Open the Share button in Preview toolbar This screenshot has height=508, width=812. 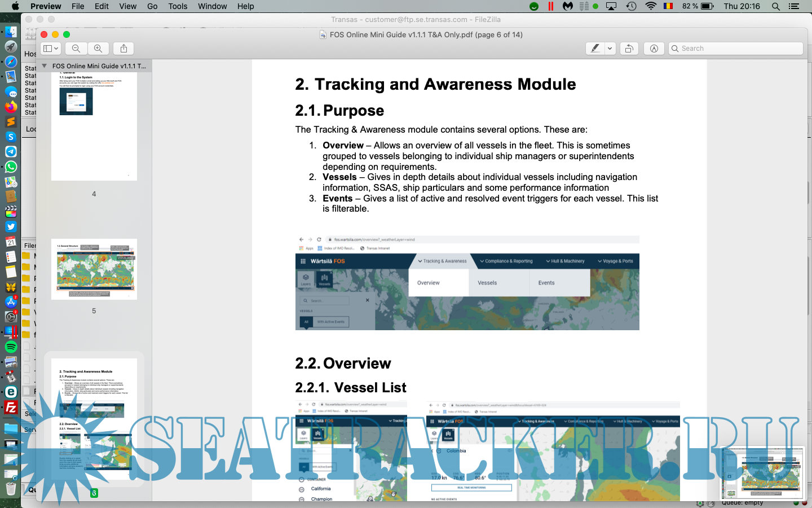pyautogui.click(x=123, y=49)
